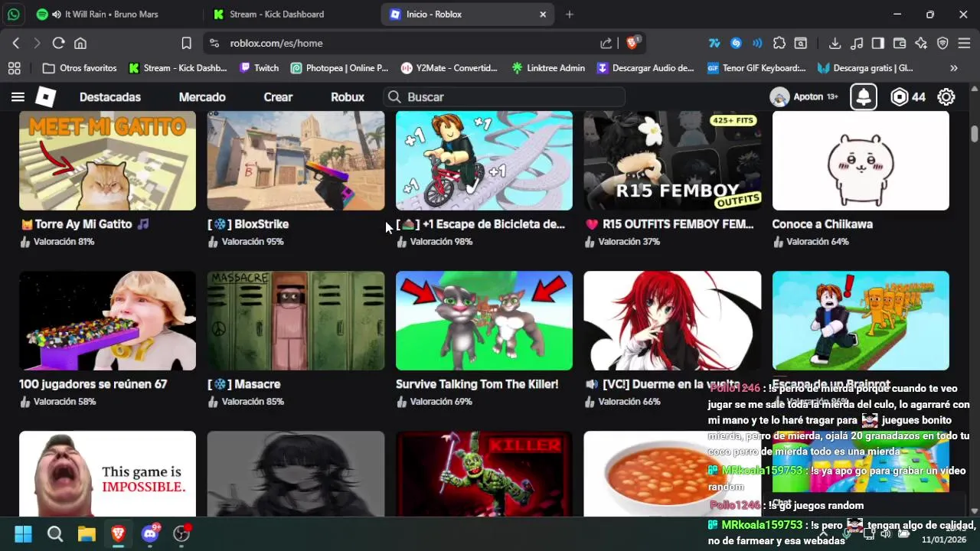Share this page via address bar icon

(x=606, y=44)
